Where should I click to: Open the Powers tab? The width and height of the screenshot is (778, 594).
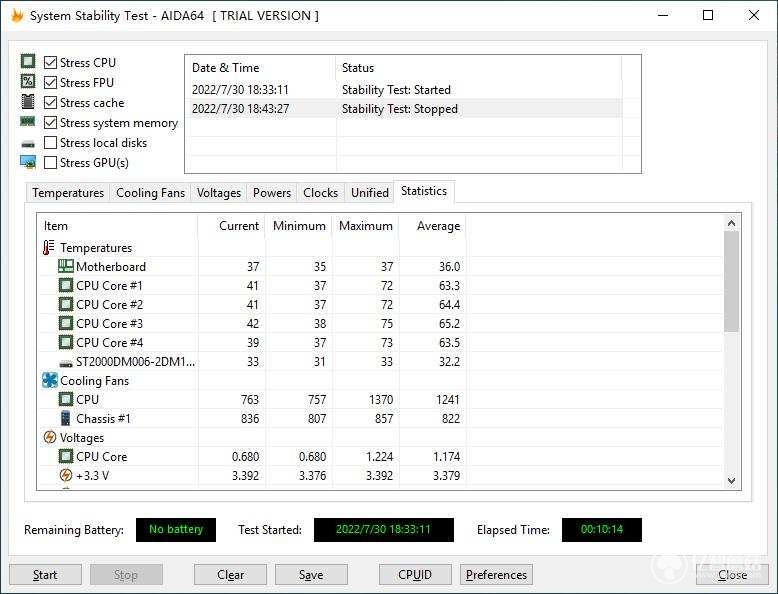272,193
